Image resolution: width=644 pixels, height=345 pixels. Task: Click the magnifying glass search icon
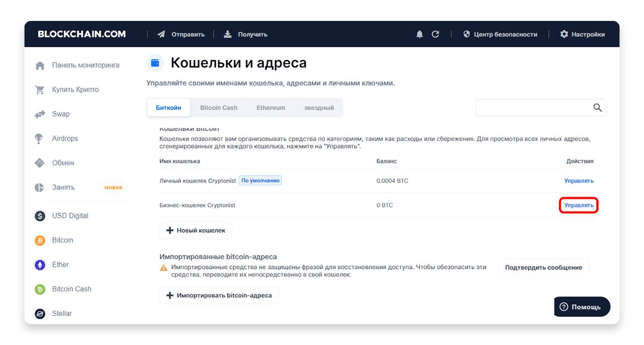[x=597, y=108]
